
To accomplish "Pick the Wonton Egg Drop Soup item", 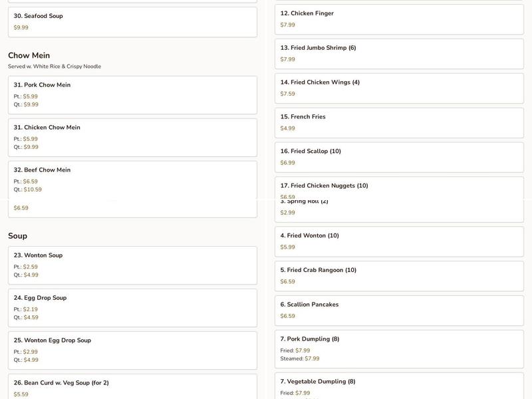I will pos(132,350).
